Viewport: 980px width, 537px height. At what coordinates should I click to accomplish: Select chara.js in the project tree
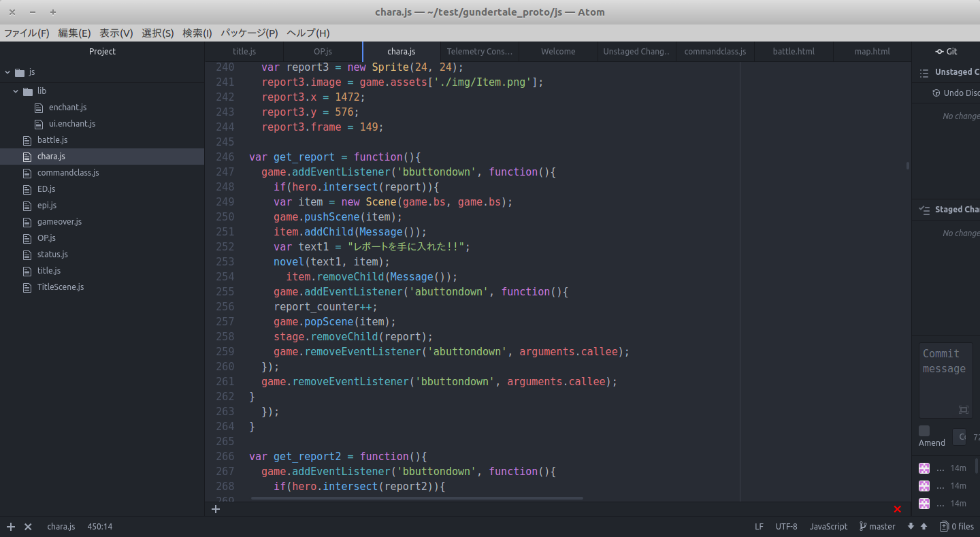pyautogui.click(x=102, y=157)
